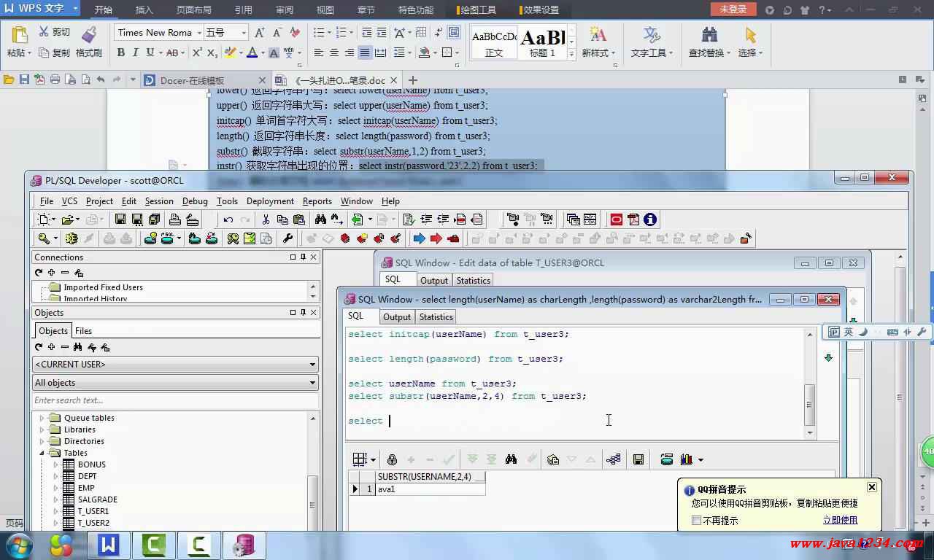This screenshot has height=560, width=934.
Task: Open the results grid mode dropdown arrow
Action: click(373, 460)
